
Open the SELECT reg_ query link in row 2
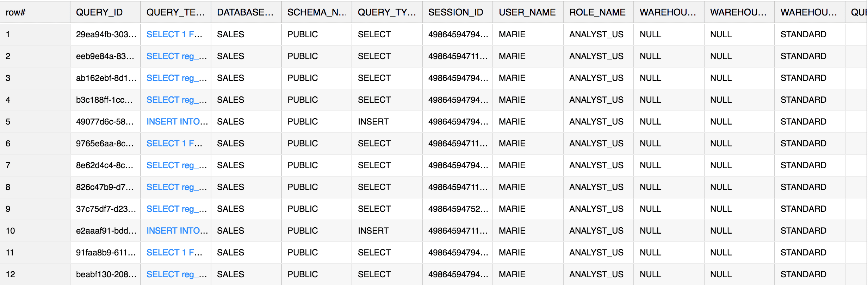click(x=175, y=56)
